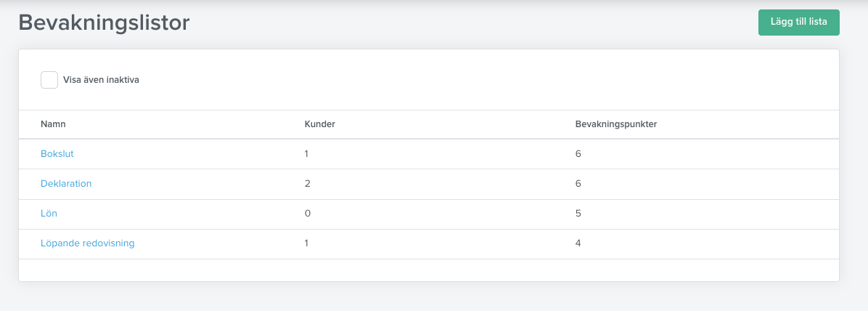Select Kunder count in Löpande redovisning row
868x311 pixels.
(x=306, y=243)
